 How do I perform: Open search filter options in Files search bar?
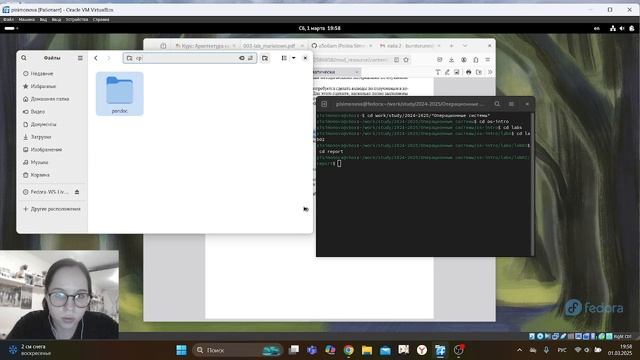(x=251, y=58)
